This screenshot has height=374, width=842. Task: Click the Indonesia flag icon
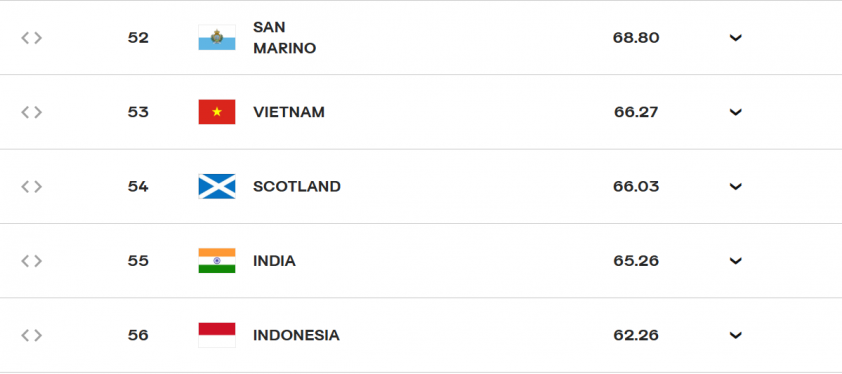(x=217, y=335)
